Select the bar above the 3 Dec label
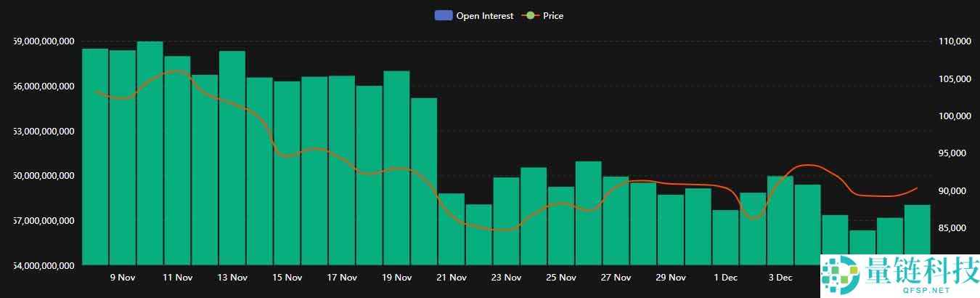Viewport: 980px width, 298px height. pos(780,220)
